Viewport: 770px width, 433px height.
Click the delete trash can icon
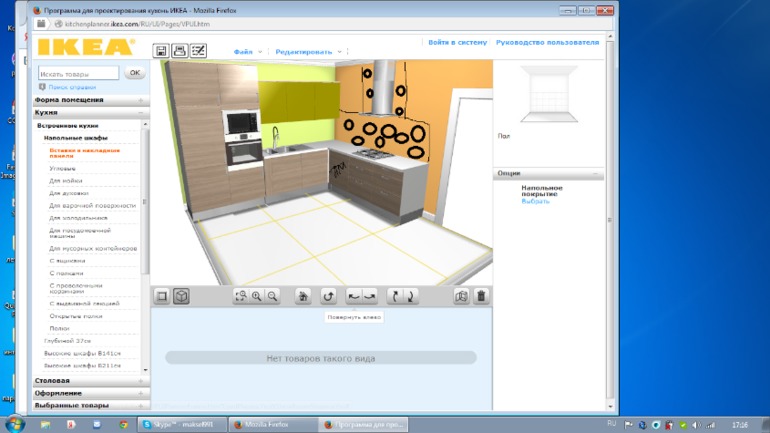coord(481,296)
